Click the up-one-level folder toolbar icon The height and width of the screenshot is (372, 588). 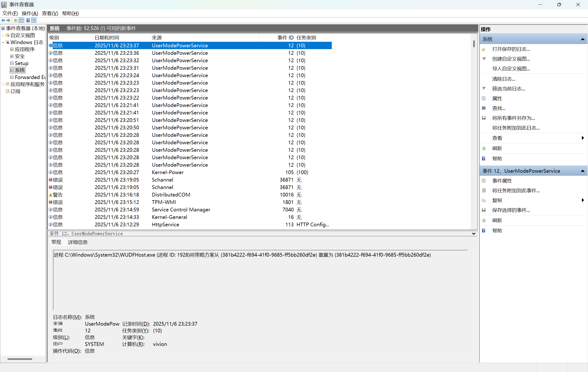pos(16,21)
